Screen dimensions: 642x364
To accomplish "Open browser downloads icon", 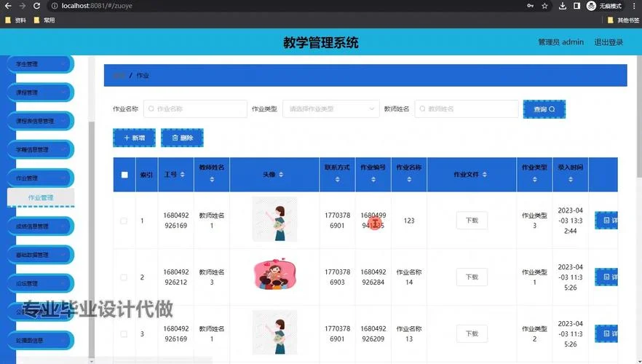I will point(563,6).
